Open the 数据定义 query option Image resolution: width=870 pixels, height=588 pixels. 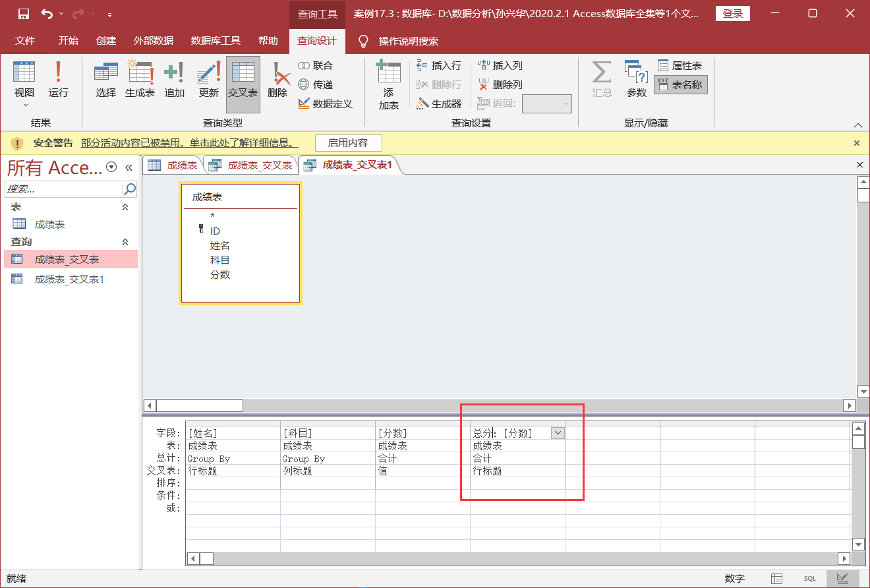pyautogui.click(x=326, y=103)
